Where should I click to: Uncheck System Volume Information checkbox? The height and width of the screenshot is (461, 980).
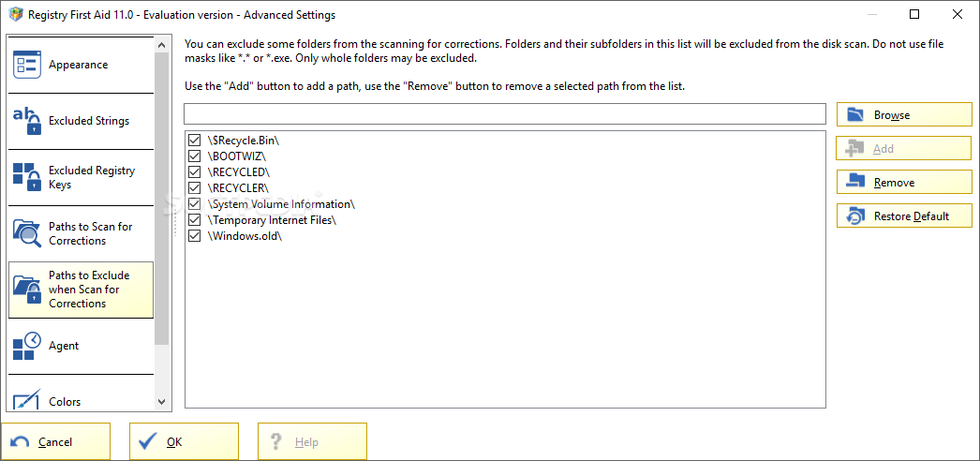click(x=194, y=203)
